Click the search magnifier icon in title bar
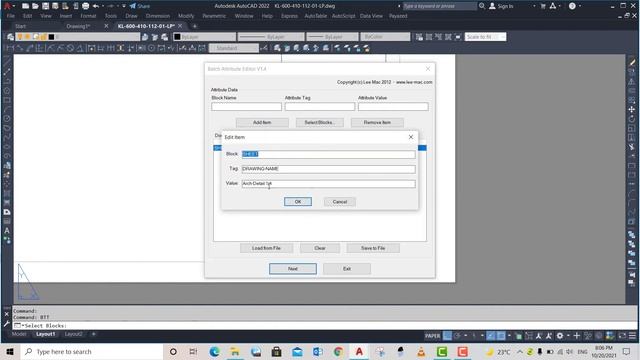This screenshot has height=360, width=640. 482,6
